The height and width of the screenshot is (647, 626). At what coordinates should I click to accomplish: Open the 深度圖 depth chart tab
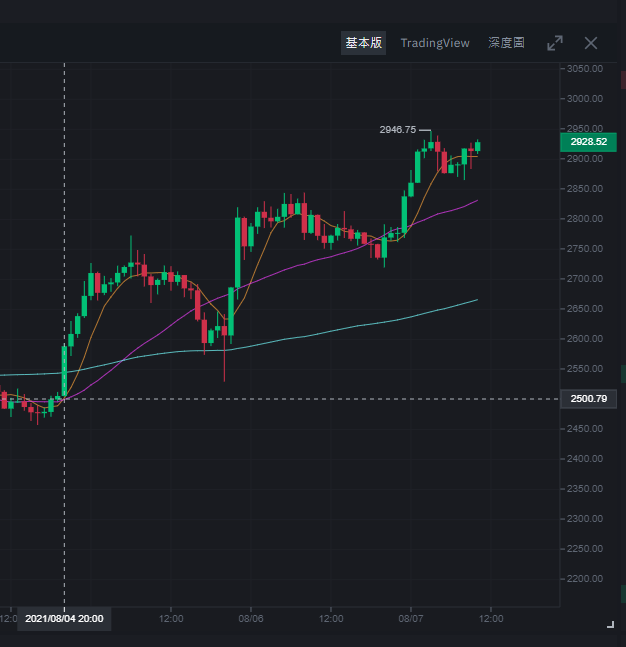tap(506, 43)
